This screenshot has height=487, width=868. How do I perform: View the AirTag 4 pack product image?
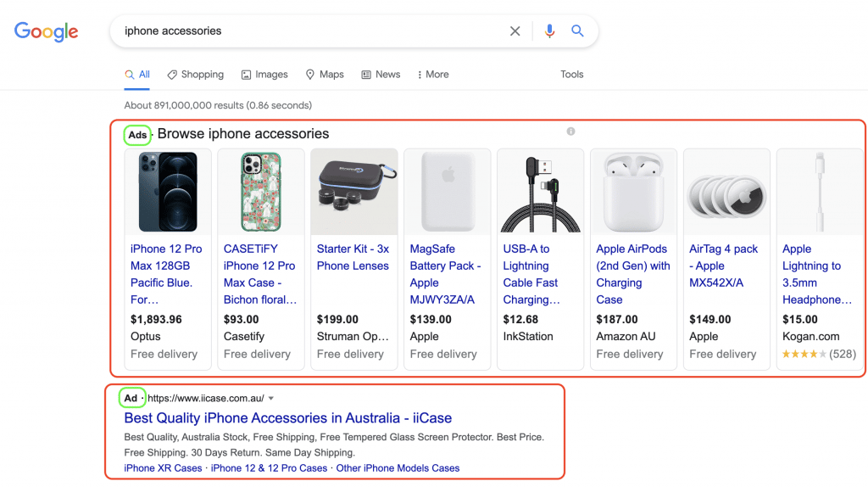(x=726, y=192)
